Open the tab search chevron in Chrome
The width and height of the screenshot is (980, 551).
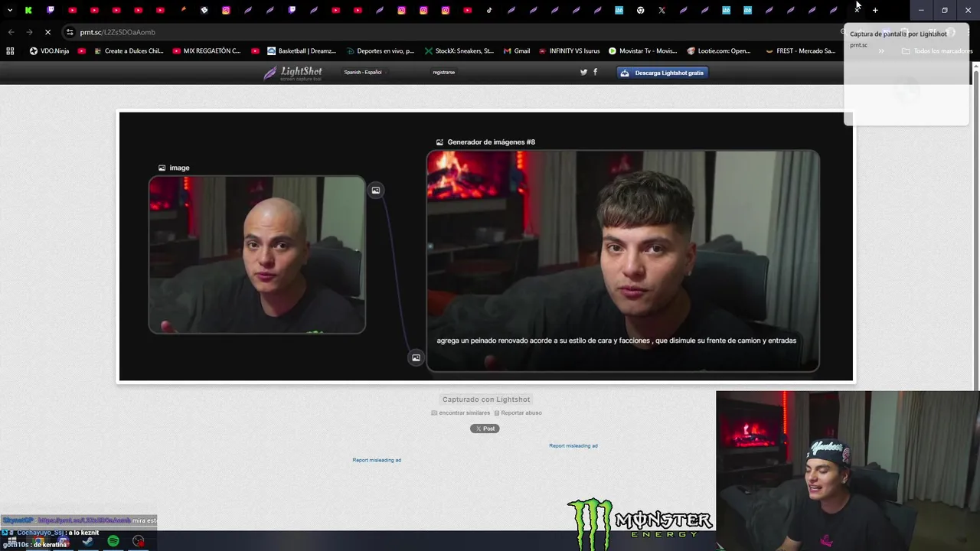point(9,10)
